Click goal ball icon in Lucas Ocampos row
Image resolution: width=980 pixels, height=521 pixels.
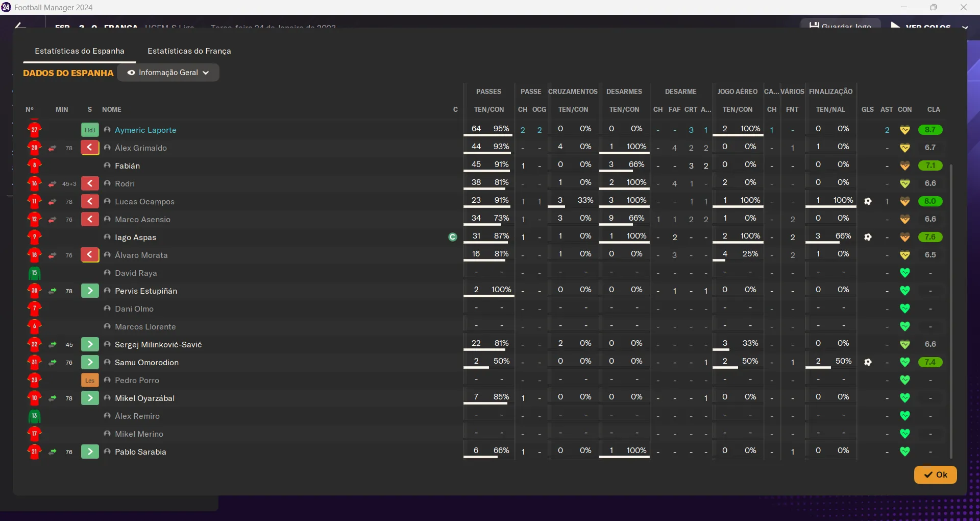click(x=868, y=202)
